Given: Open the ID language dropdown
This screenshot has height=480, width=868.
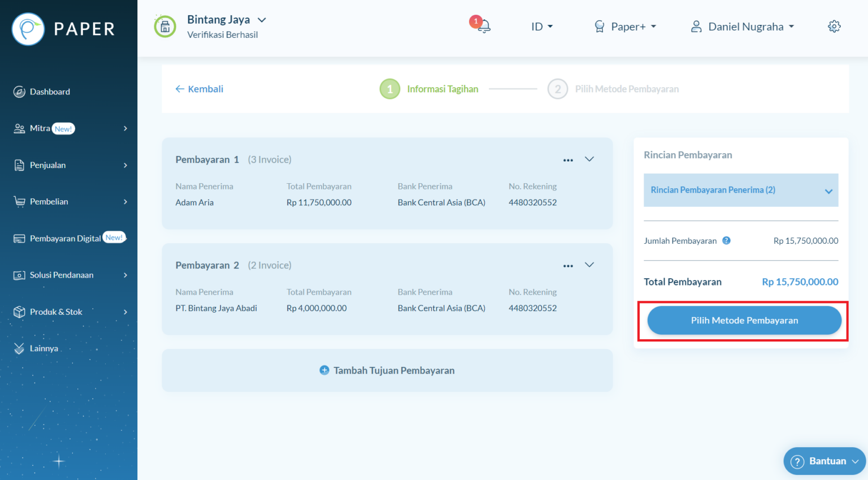Looking at the screenshot, I should (x=541, y=26).
